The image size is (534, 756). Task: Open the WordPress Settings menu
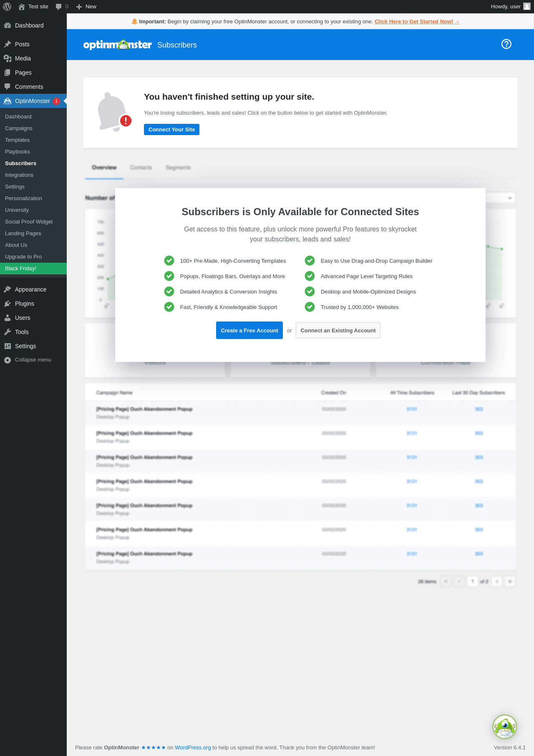tap(33, 346)
